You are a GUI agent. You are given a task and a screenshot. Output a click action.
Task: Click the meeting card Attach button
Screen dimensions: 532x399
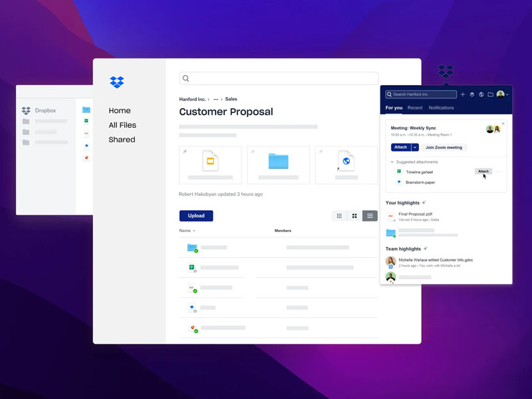pos(401,147)
